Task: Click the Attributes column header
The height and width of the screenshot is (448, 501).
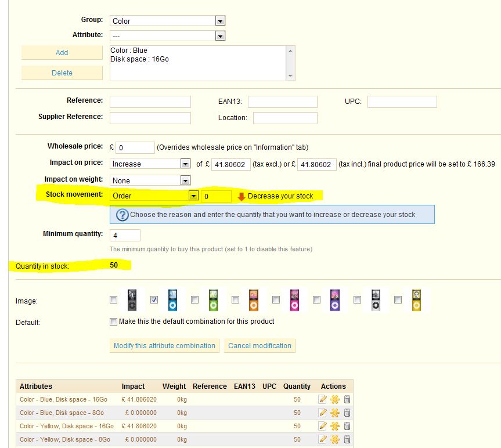Action: coord(36,386)
